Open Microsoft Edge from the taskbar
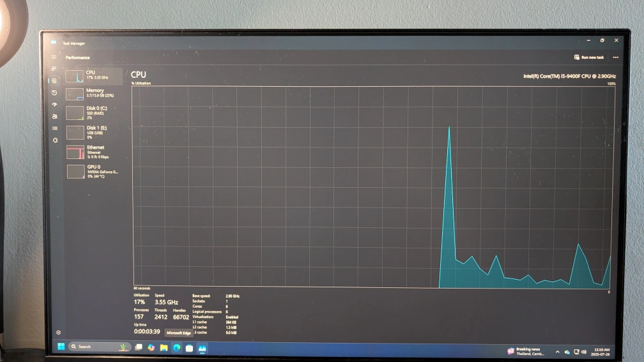The image size is (644, 362). coord(177,348)
